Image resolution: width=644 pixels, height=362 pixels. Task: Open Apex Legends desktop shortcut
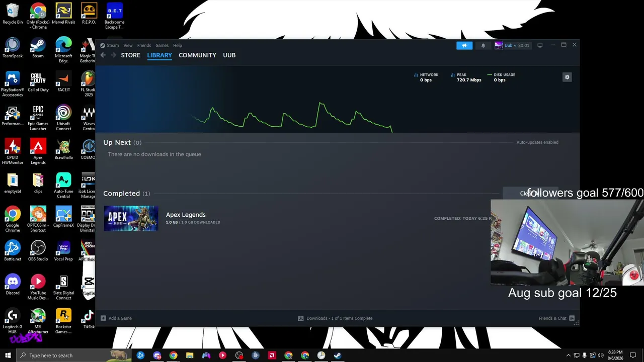click(x=38, y=152)
